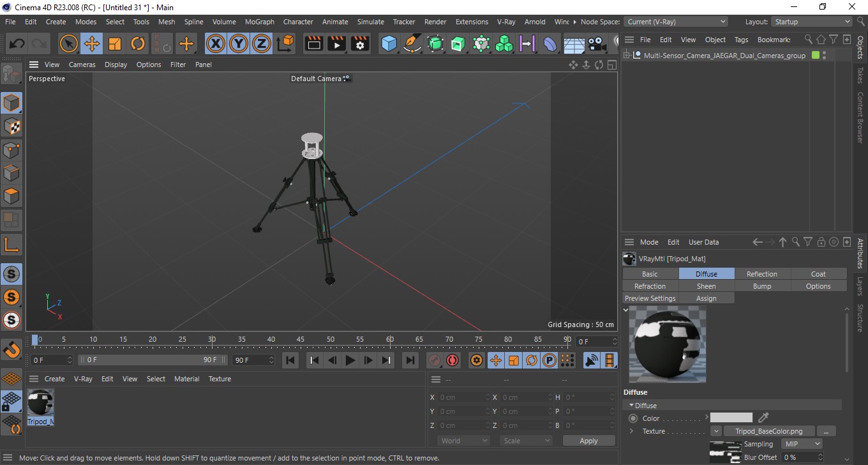This screenshot has height=465, width=868.
Task: Open the Coat tab
Action: coord(818,274)
